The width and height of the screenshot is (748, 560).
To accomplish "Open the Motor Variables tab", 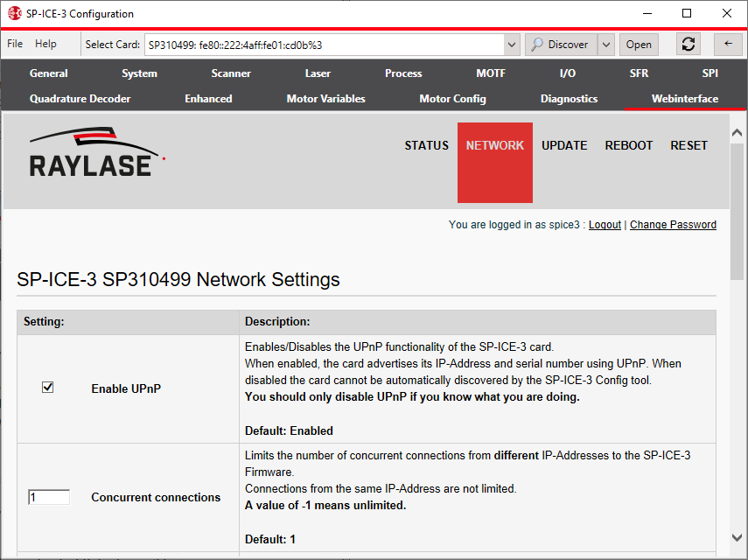I will tap(325, 99).
